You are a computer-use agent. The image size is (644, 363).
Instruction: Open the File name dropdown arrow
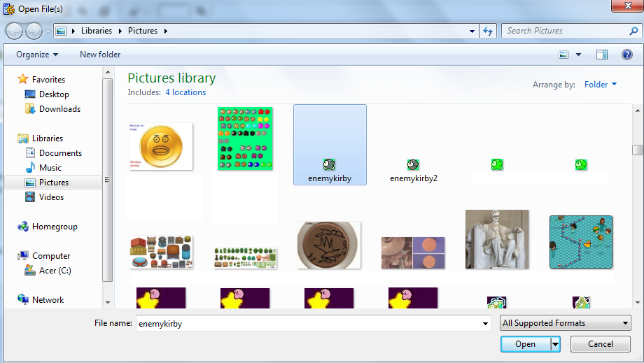point(486,324)
